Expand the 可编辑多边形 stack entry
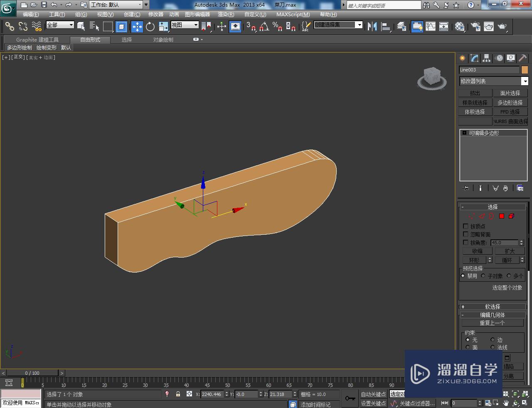Viewport: 532px width, 408px height. pyautogui.click(x=464, y=133)
